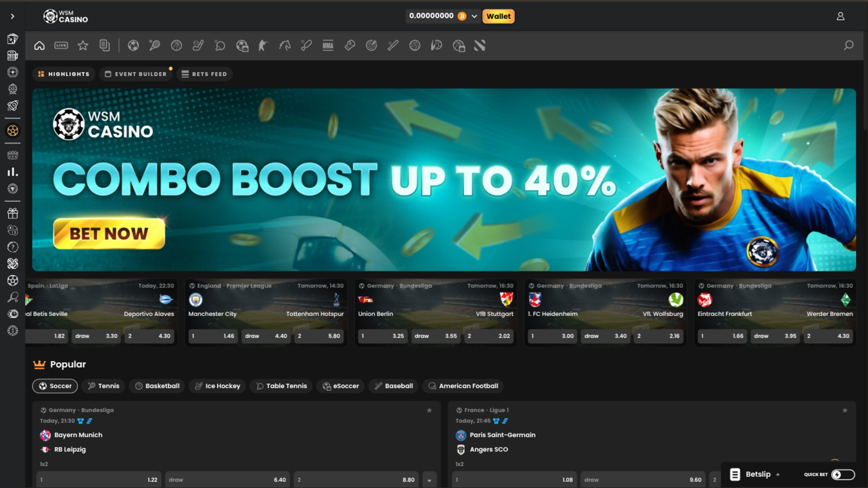Expand the sidebar with top-left chevron
The image size is (868, 488).
pos(12,16)
